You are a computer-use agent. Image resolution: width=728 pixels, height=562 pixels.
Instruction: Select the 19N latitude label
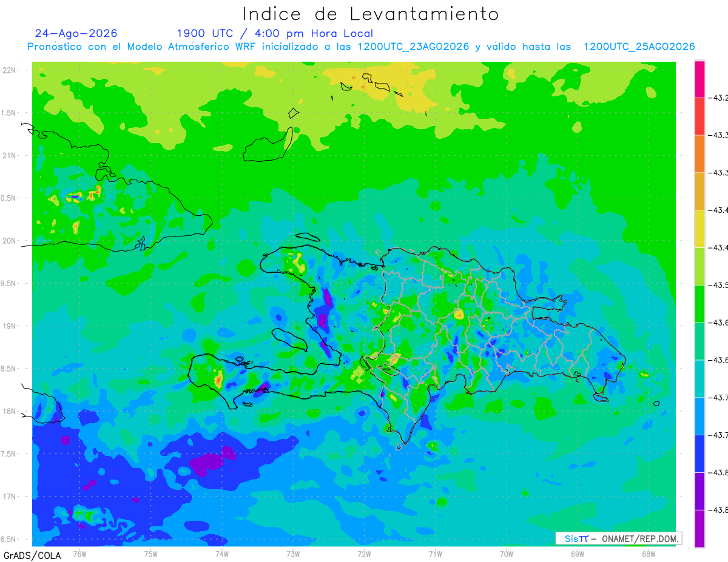[x=9, y=326]
